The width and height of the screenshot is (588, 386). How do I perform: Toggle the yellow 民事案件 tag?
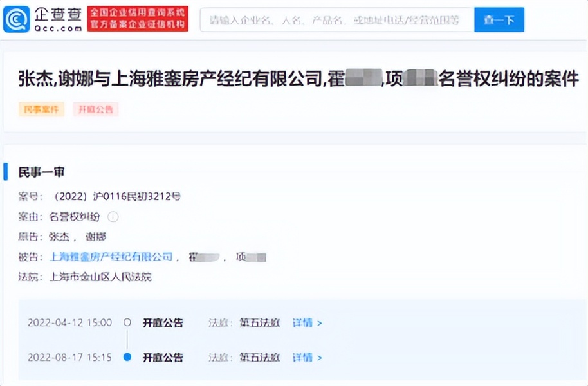click(41, 109)
